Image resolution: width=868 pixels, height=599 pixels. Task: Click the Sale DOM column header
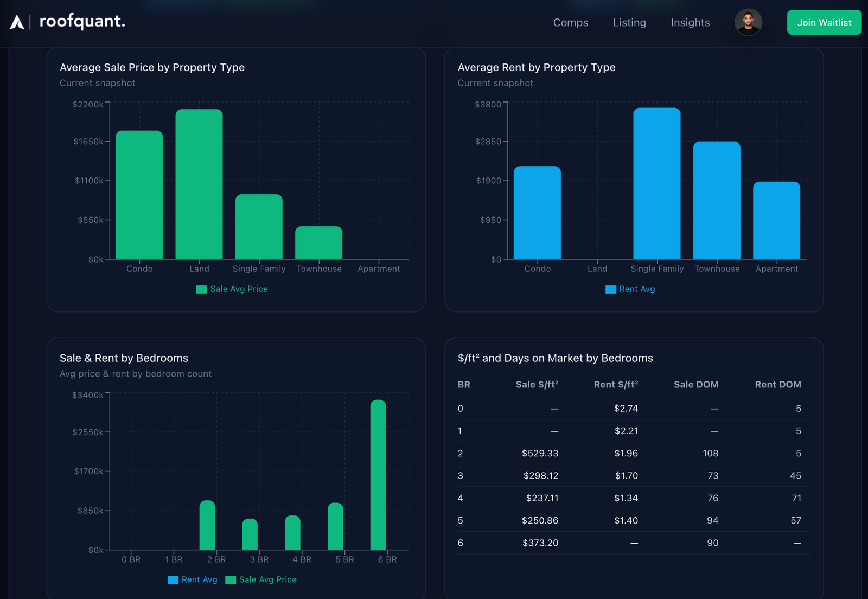pos(695,385)
